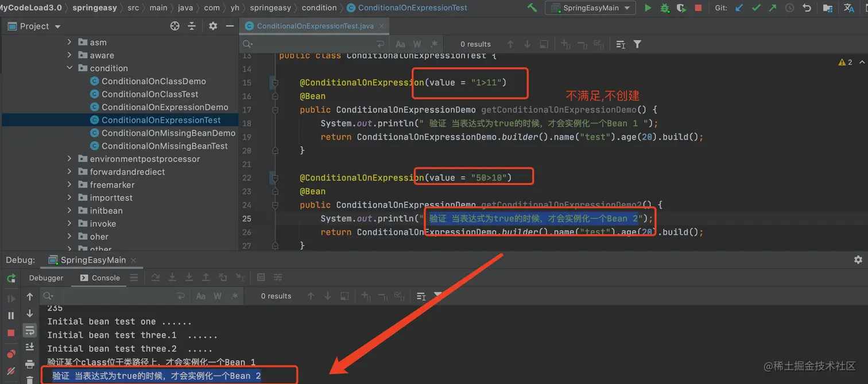Viewport: 868px width, 384px height.
Task: Open Project Structure folder icon
Action: click(827, 8)
